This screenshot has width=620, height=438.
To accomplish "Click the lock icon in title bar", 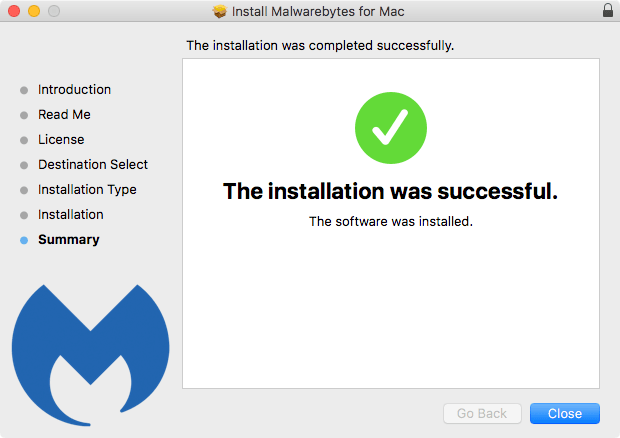I will pos(608,10).
